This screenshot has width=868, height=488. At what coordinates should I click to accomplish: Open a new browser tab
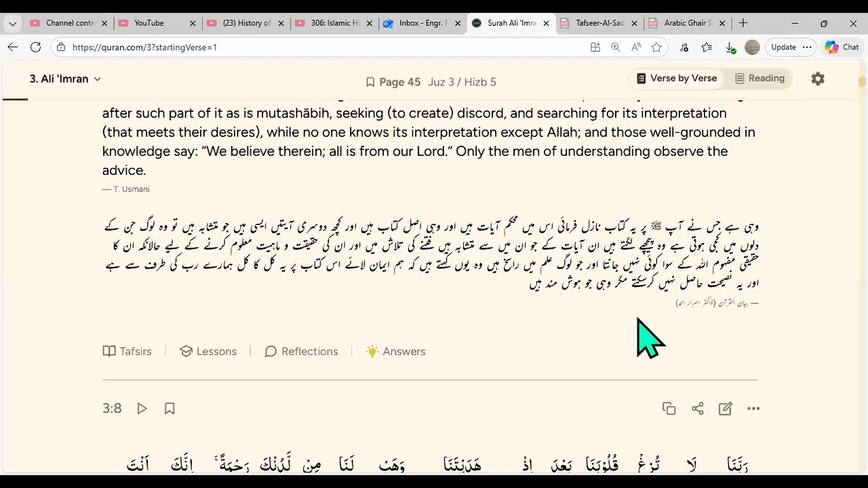pos(743,23)
